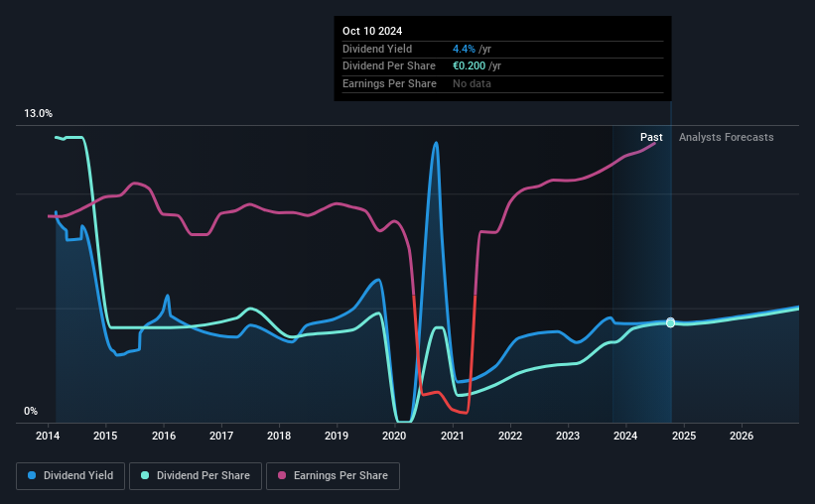The width and height of the screenshot is (815, 504).
Task: Click the 'Analysts Forecasts' label
Action: click(x=726, y=137)
